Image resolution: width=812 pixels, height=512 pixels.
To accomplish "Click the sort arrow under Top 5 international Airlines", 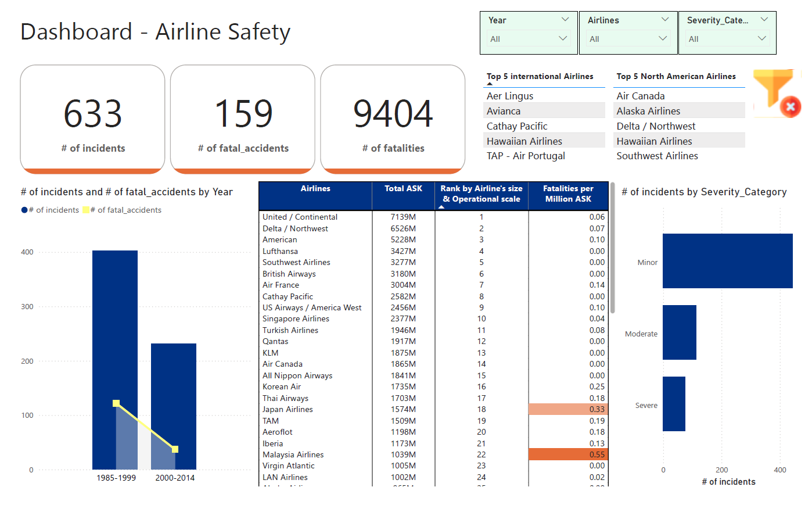I will tap(490, 84).
